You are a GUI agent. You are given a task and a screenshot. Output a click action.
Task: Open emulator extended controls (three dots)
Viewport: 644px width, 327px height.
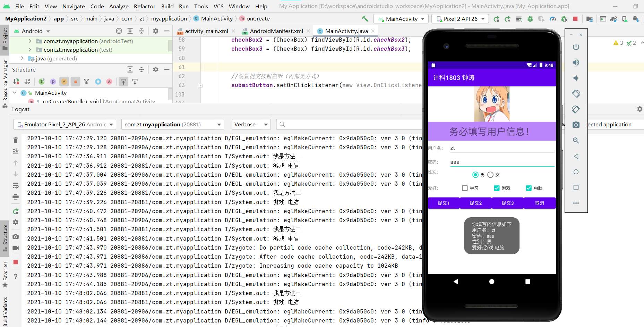[576, 203]
